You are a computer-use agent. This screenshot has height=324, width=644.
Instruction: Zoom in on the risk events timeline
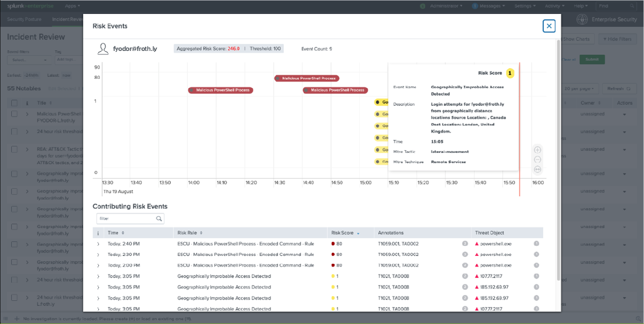point(537,150)
